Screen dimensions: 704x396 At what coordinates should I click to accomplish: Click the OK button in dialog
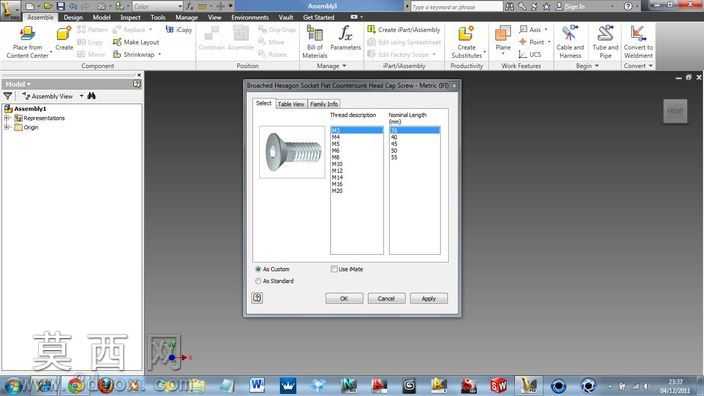344,299
